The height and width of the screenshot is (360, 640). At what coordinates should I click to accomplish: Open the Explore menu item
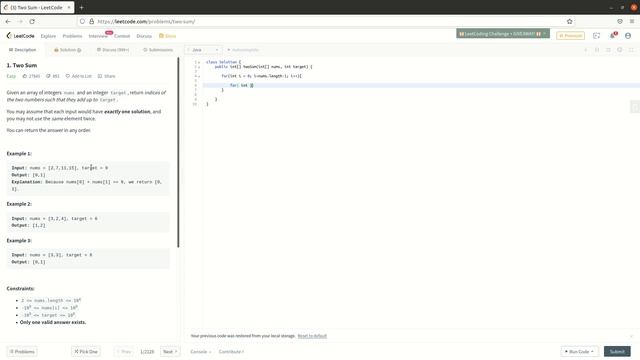(x=48, y=36)
